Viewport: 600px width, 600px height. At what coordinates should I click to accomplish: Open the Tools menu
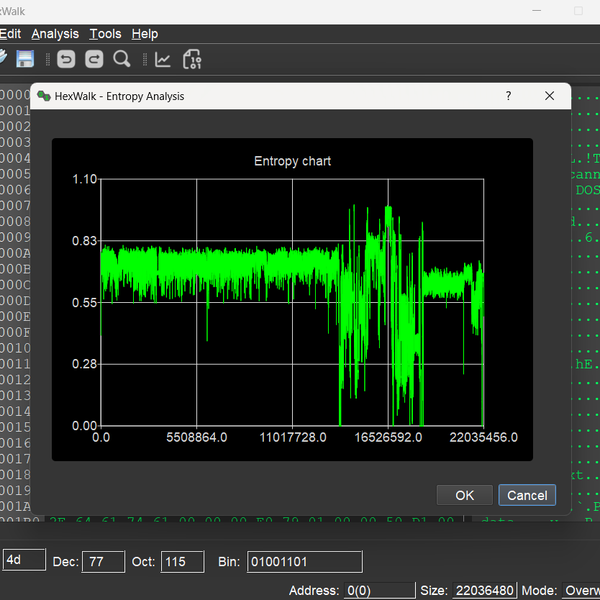(105, 34)
